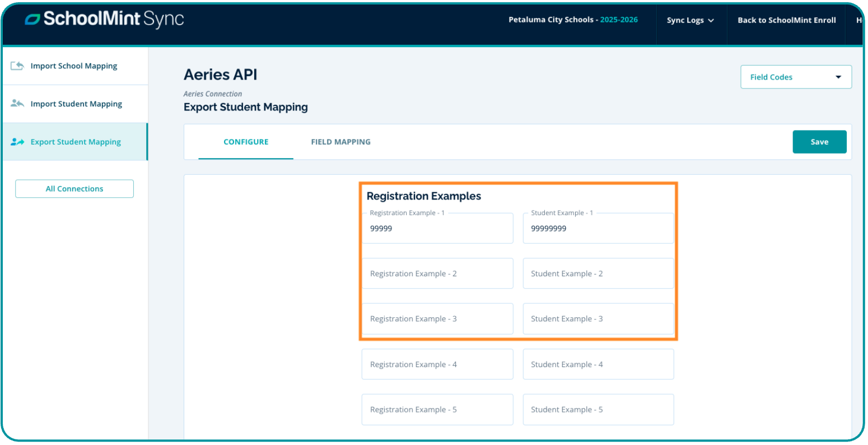Viewport: 868px width, 445px height.
Task: Click the Export Student Mapping icon
Action: [17, 142]
